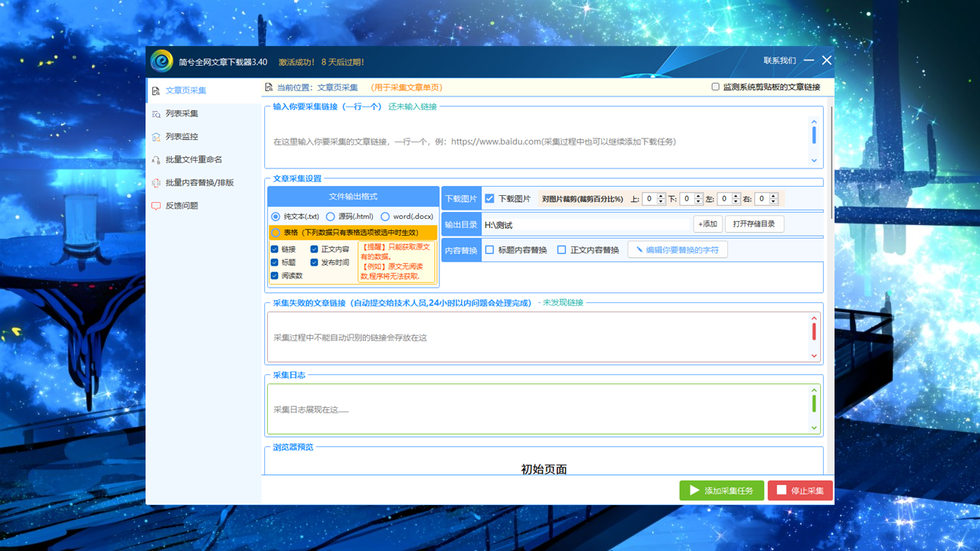Click down arrow of log box scrollbar
The height and width of the screenshot is (551, 980).
tap(814, 428)
